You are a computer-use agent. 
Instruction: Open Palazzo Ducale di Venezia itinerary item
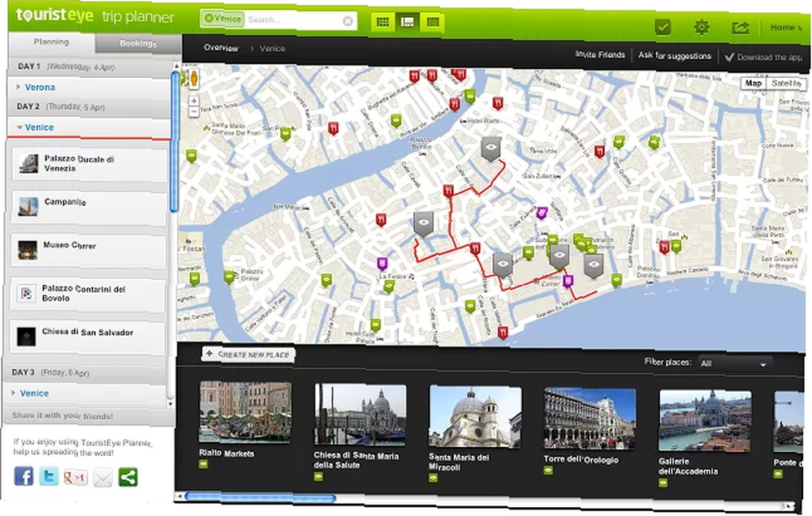coord(89,164)
